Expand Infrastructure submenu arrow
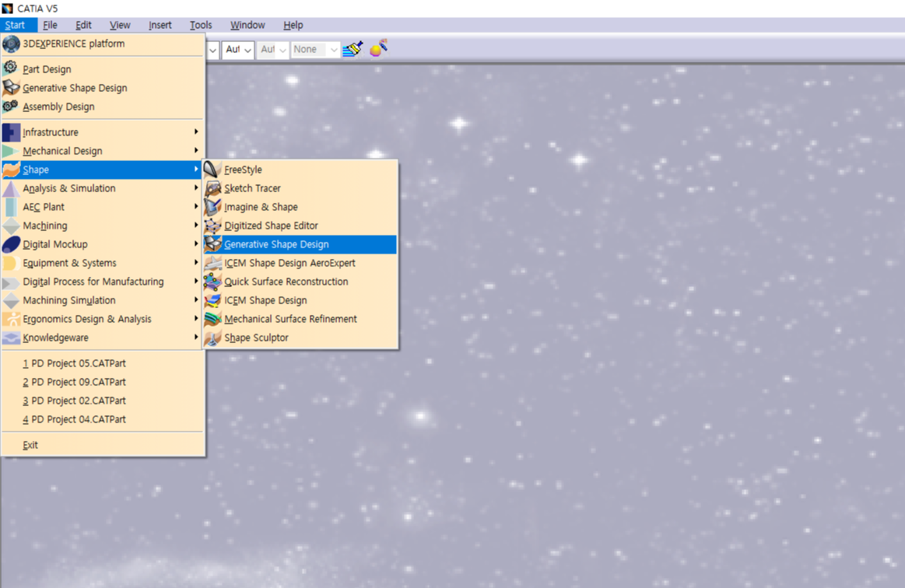The width and height of the screenshot is (905, 588). [x=196, y=131]
